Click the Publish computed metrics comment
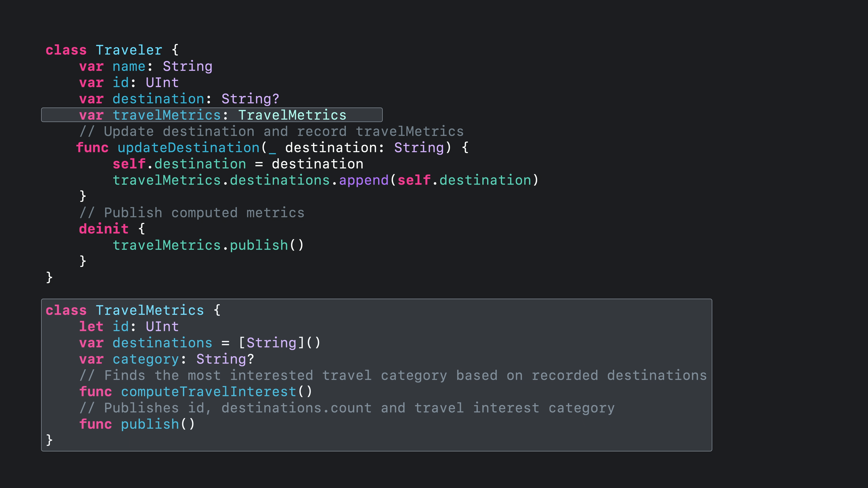This screenshot has height=488, width=868. pyautogui.click(x=192, y=213)
